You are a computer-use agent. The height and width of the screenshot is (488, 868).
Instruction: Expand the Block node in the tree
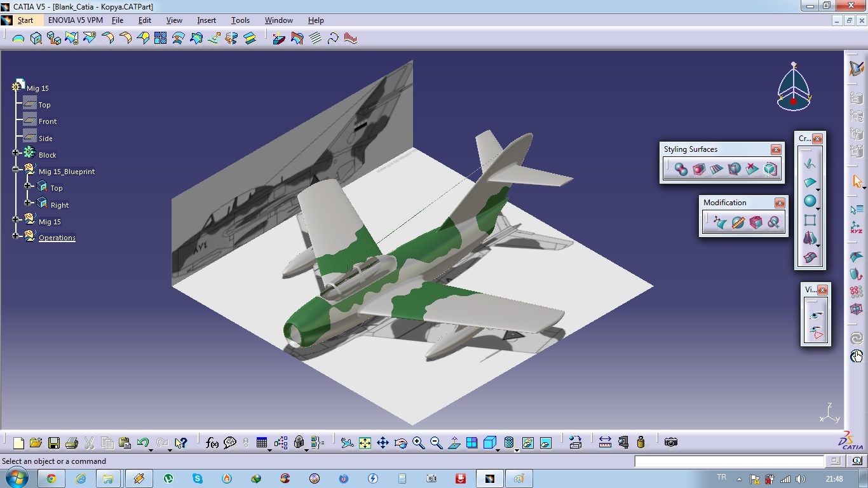click(x=15, y=153)
